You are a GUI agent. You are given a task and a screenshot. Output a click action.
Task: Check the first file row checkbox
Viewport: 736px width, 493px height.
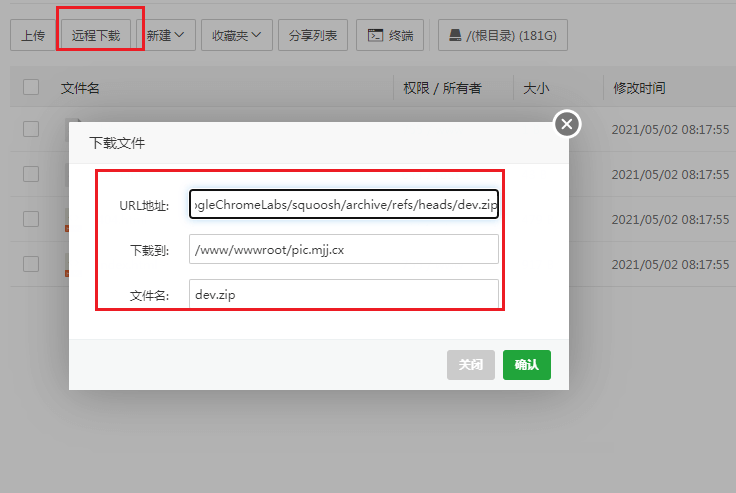click(x=31, y=129)
